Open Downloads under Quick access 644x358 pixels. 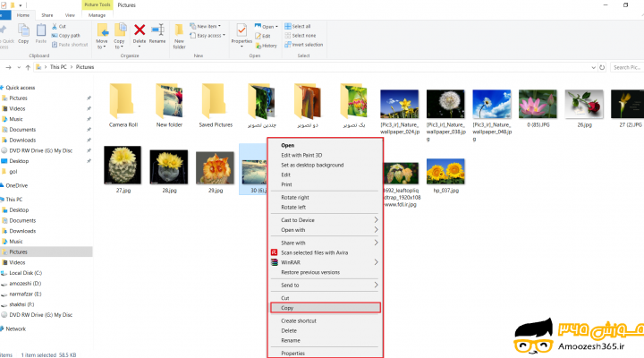[x=22, y=141]
